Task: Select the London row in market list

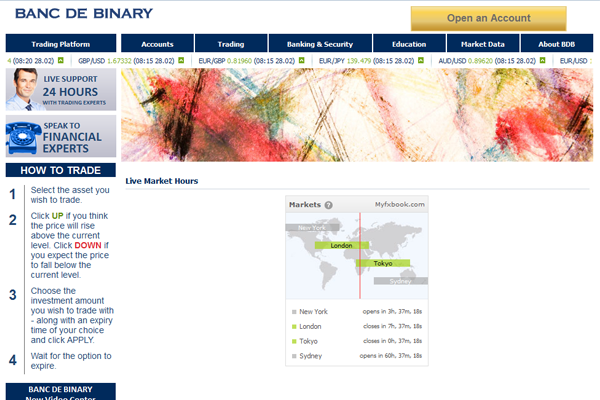Action: pyautogui.click(x=357, y=327)
